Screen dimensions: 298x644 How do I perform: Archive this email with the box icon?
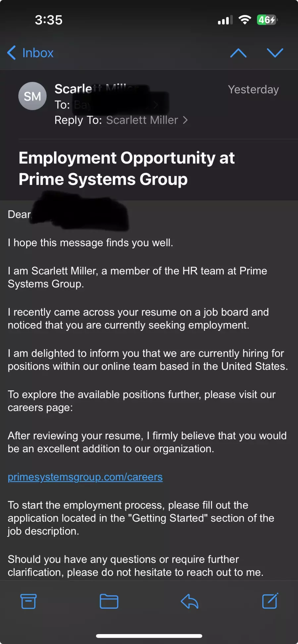pyautogui.click(x=28, y=601)
